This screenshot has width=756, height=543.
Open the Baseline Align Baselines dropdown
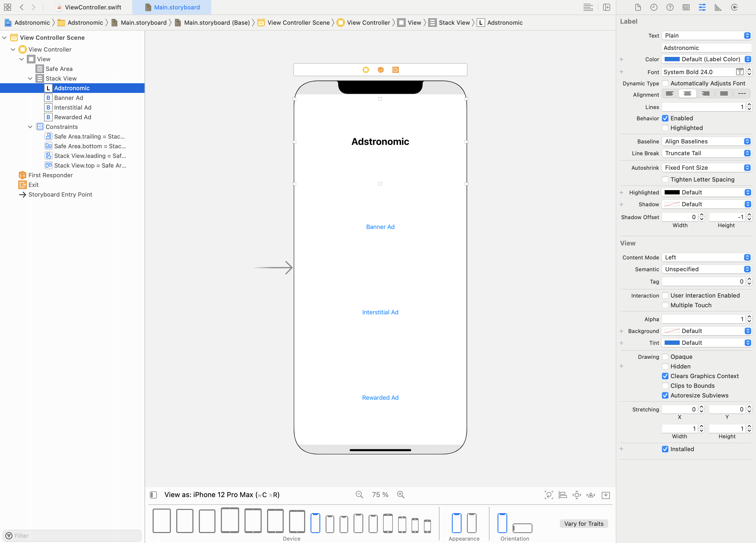[x=706, y=141]
